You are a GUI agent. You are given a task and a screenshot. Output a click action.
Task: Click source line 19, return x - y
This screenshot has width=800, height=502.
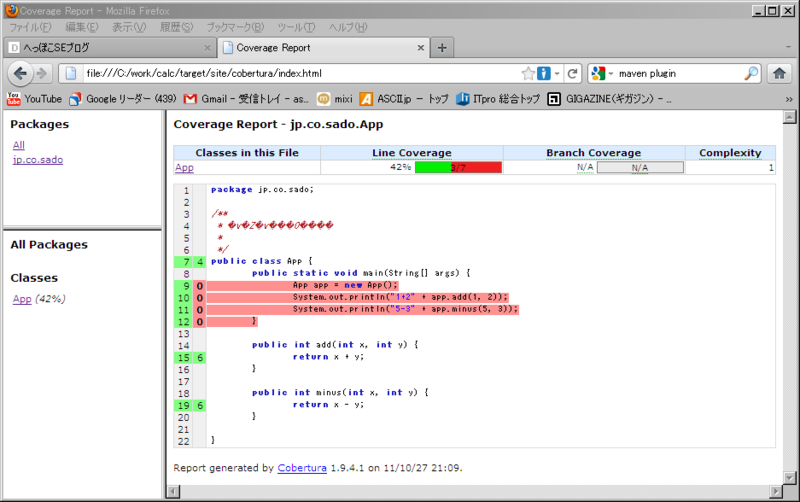point(328,405)
